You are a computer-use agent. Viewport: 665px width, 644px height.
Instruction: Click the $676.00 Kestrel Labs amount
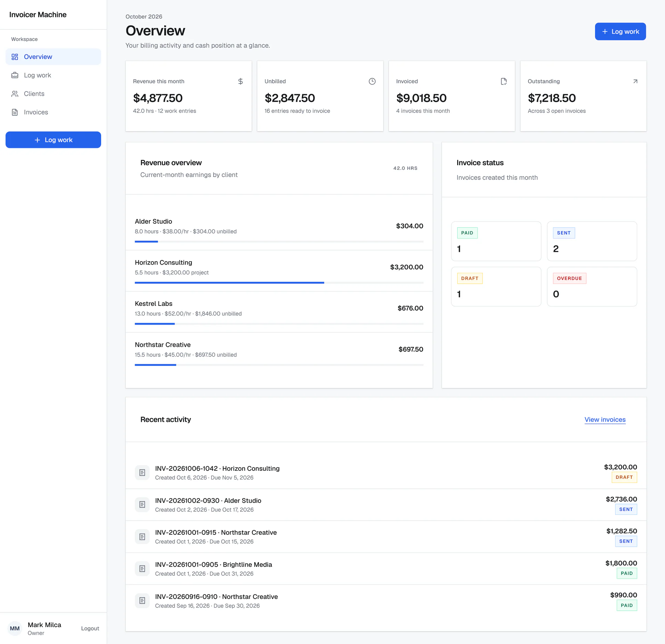pyautogui.click(x=410, y=308)
